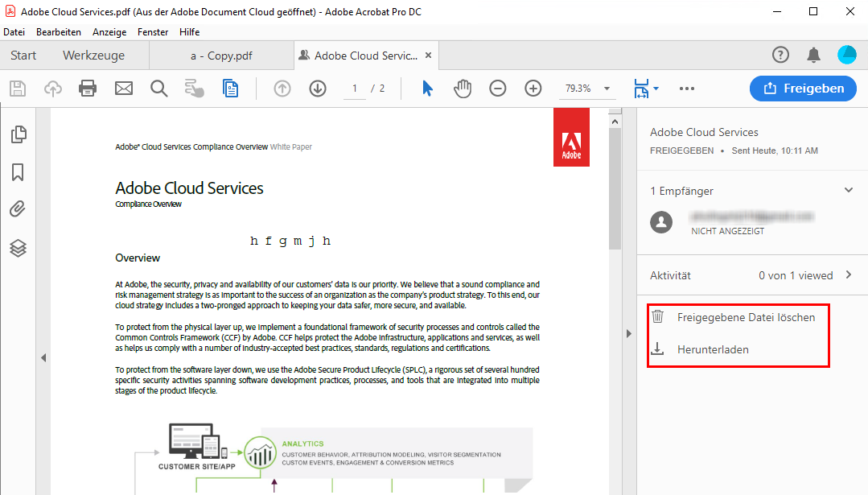Go to previous page up arrow
The image size is (868, 495).
(282, 89)
